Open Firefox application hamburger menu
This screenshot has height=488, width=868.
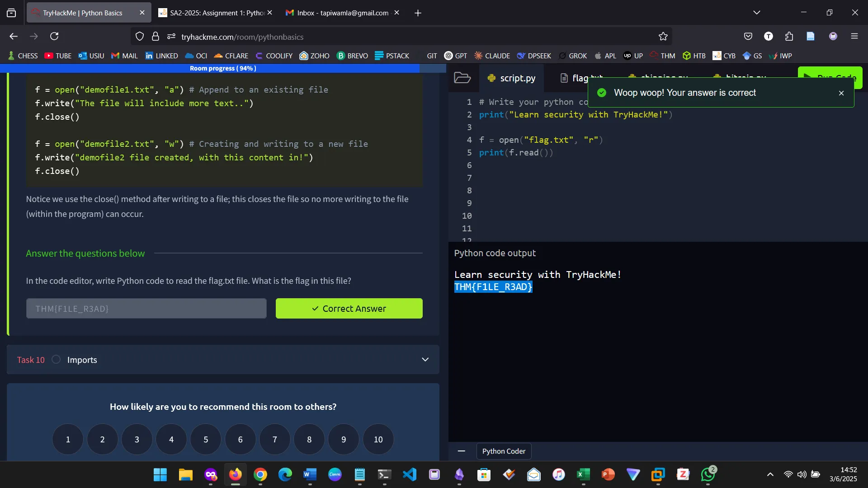pyautogui.click(x=854, y=36)
